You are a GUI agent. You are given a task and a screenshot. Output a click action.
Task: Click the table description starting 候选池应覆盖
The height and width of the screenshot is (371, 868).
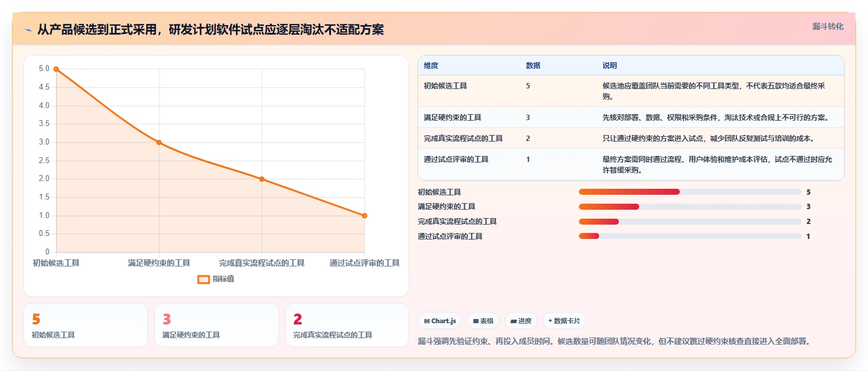coord(714,91)
